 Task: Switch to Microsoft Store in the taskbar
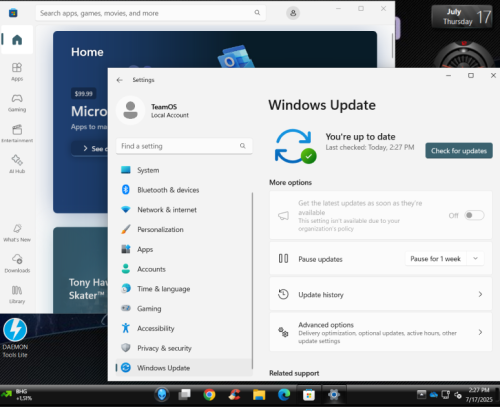coord(309,395)
